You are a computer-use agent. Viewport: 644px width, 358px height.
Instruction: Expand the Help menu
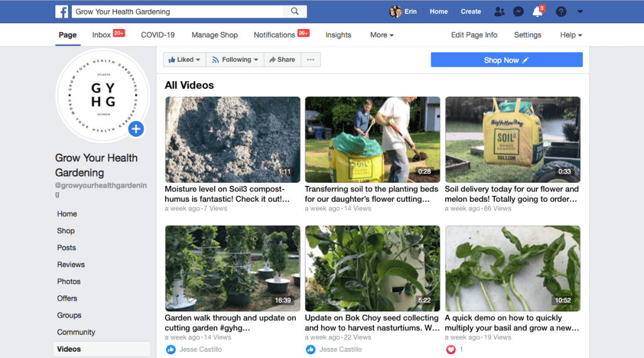571,35
